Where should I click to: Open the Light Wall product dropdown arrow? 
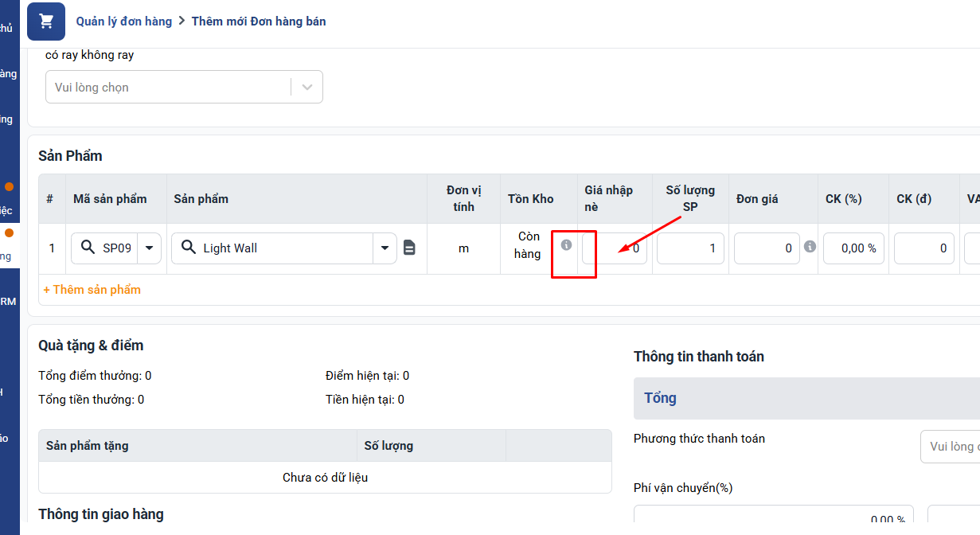tap(385, 248)
